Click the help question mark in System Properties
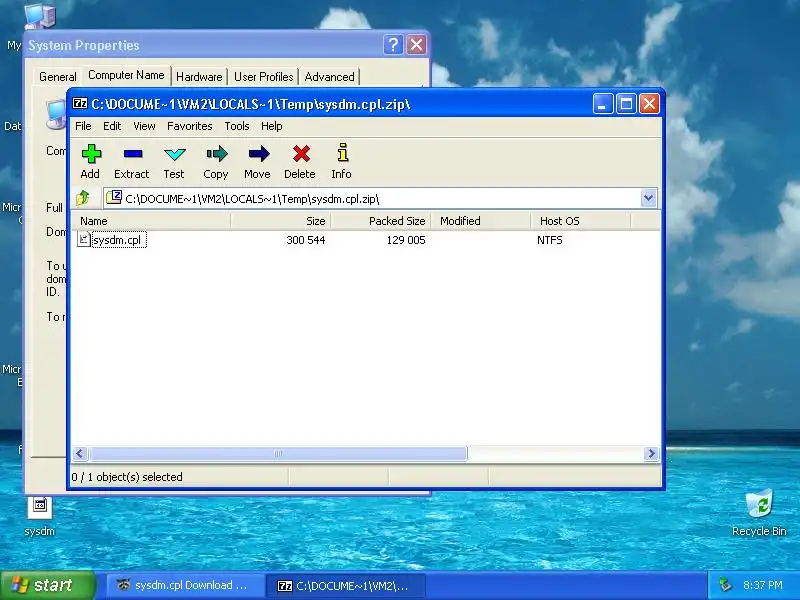The image size is (800, 600). tap(393, 45)
